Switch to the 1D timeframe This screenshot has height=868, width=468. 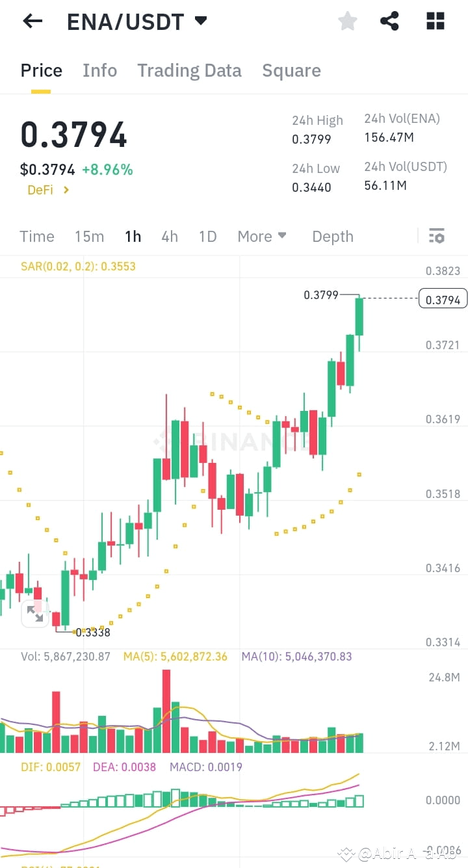coord(207,236)
